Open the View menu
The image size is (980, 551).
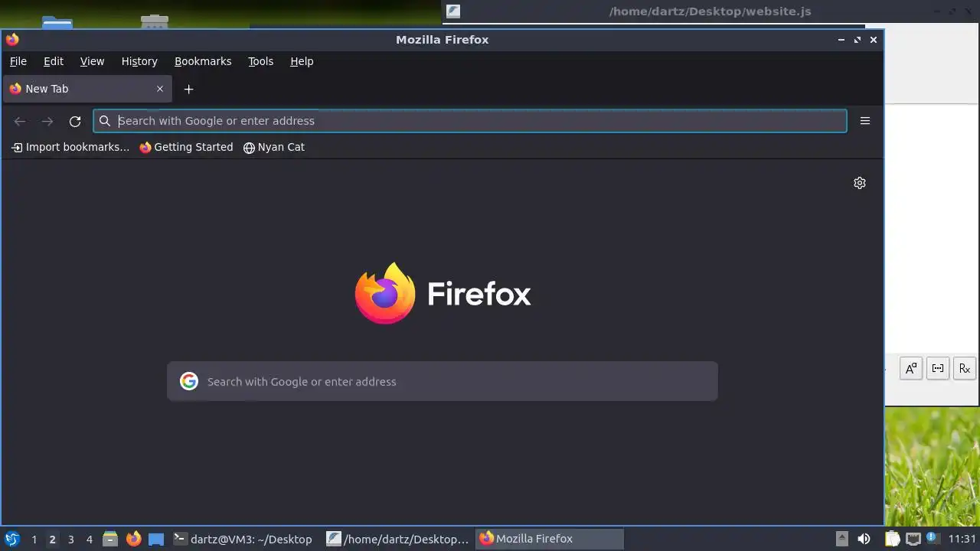(x=92, y=61)
